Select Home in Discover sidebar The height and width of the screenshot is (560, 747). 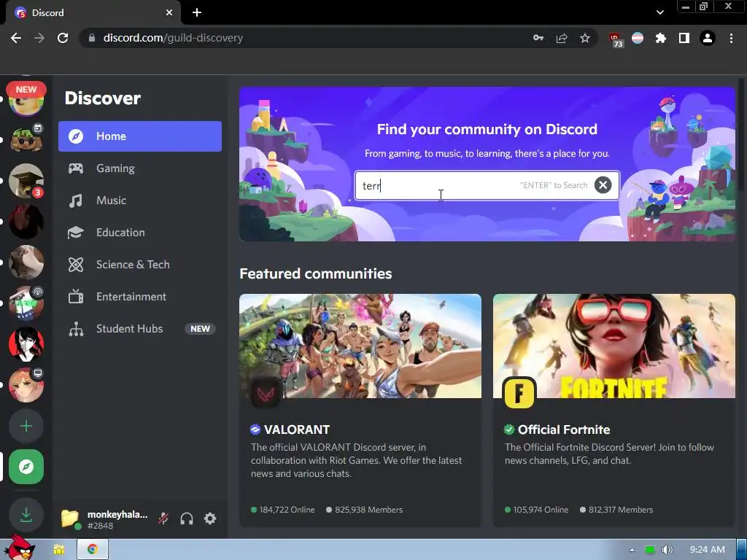pos(140,136)
